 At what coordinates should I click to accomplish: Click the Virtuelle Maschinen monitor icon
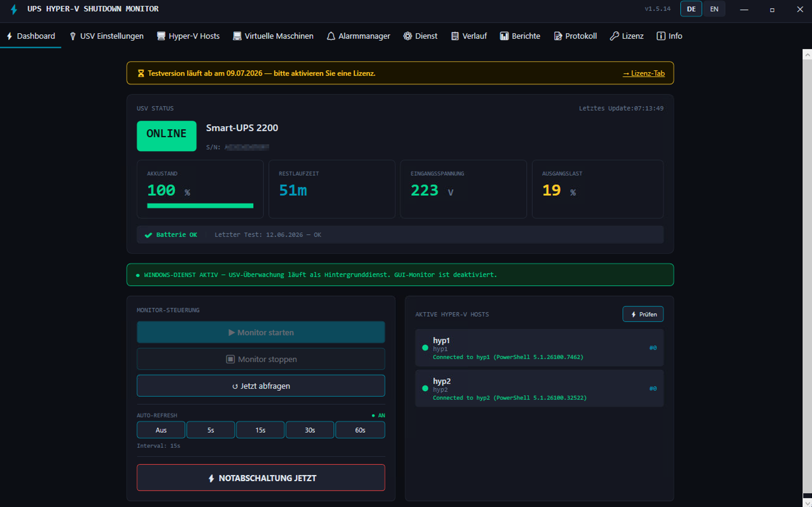[237, 36]
